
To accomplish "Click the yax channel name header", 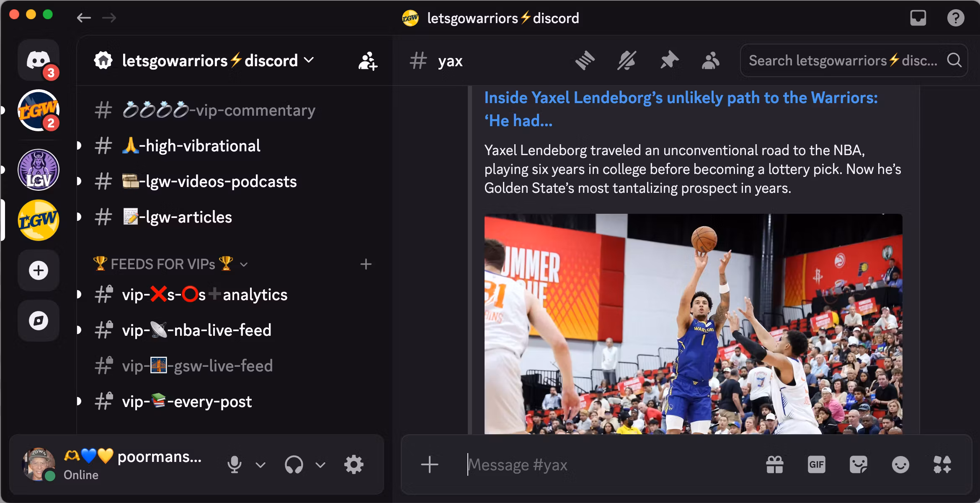I will [450, 61].
